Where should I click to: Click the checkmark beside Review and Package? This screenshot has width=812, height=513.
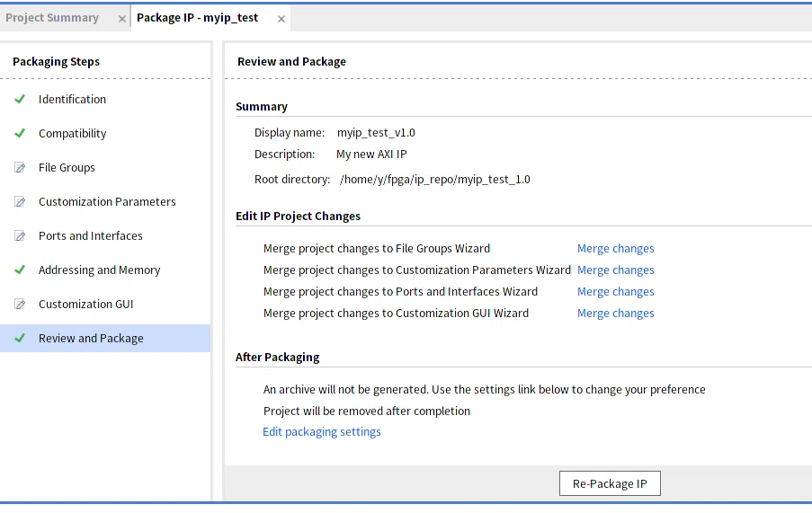pyautogui.click(x=20, y=338)
